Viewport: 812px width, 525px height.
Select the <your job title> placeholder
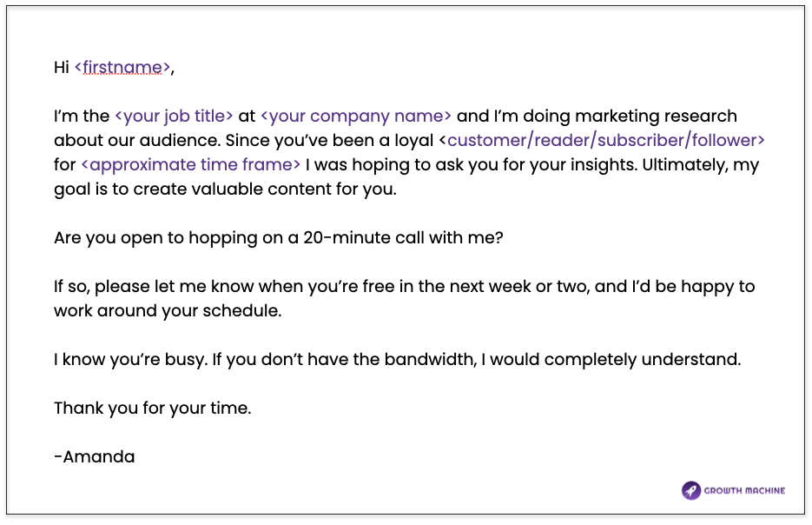(174, 116)
